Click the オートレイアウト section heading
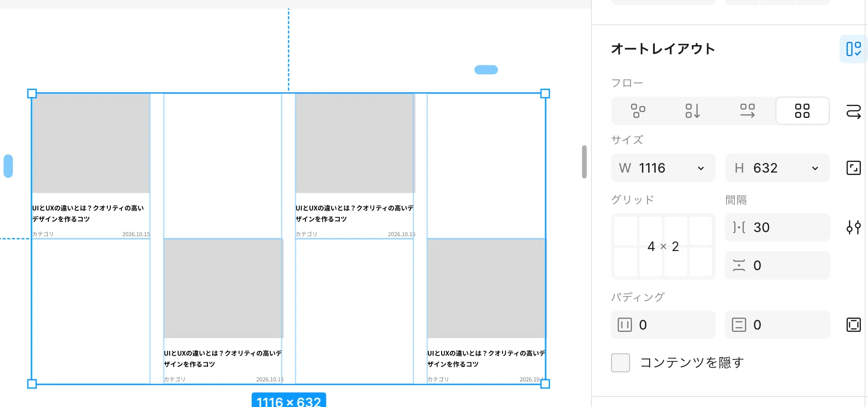 point(663,49)
